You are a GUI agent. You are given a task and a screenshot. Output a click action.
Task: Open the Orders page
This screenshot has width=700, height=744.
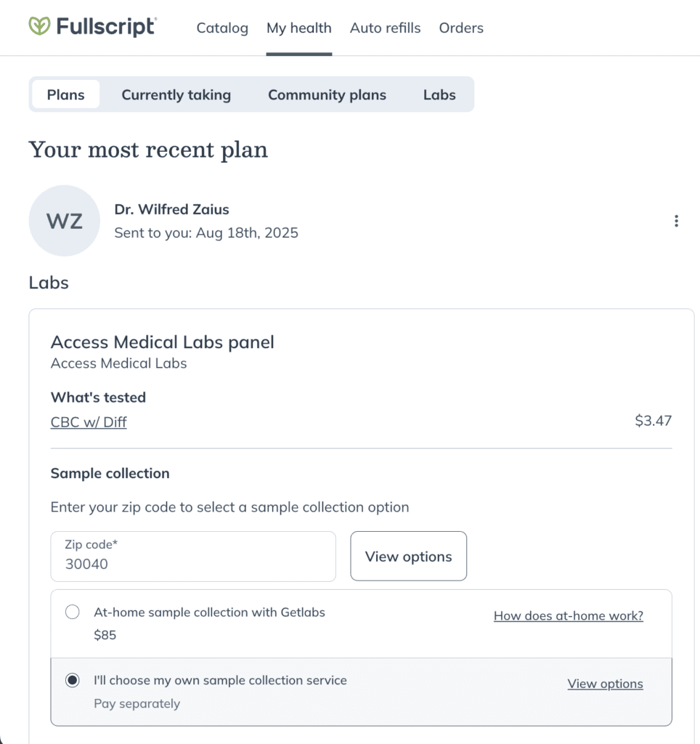(461, 28)
